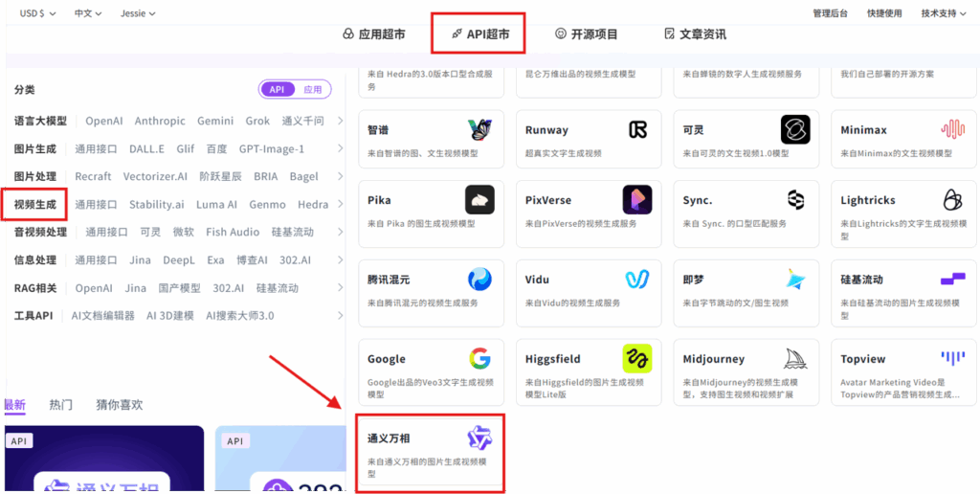Image resolution: width=980 pixels, height=494 pixels.
Task: Select the 视频生成 category
Action: [x=35, y=205]
